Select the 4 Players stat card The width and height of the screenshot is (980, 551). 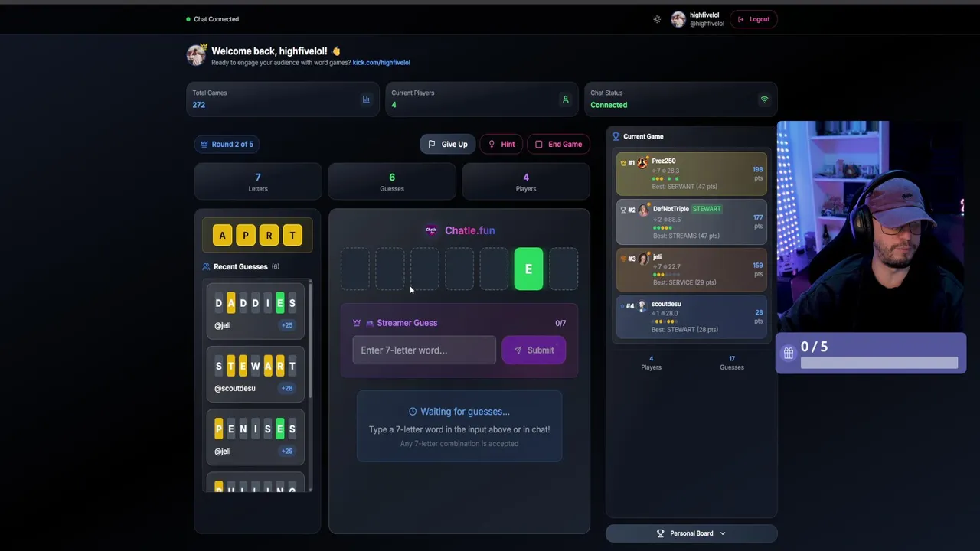tap(526, 182)
